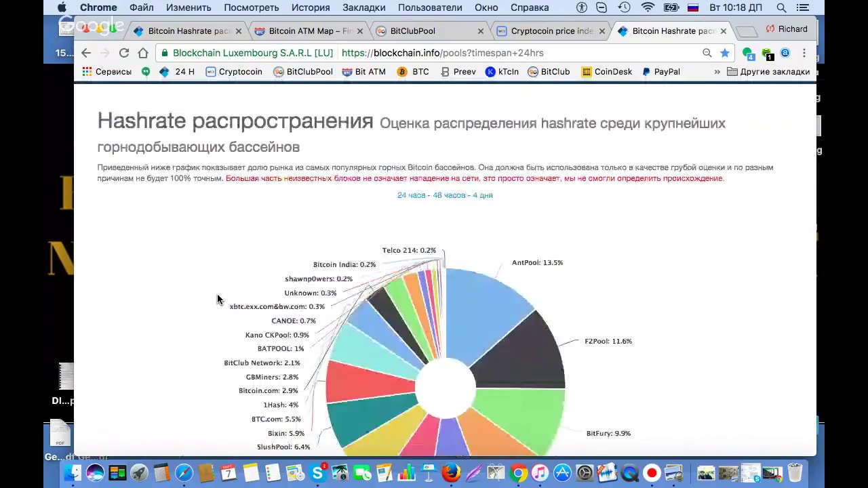868x488 pixels.
Task: Open the green extension with badge 4
Action: [x=748, y=54]
